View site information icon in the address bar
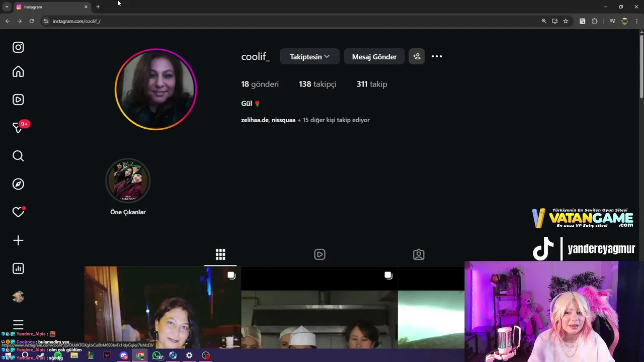The image size is (644, 362). (x=46, y=21)
